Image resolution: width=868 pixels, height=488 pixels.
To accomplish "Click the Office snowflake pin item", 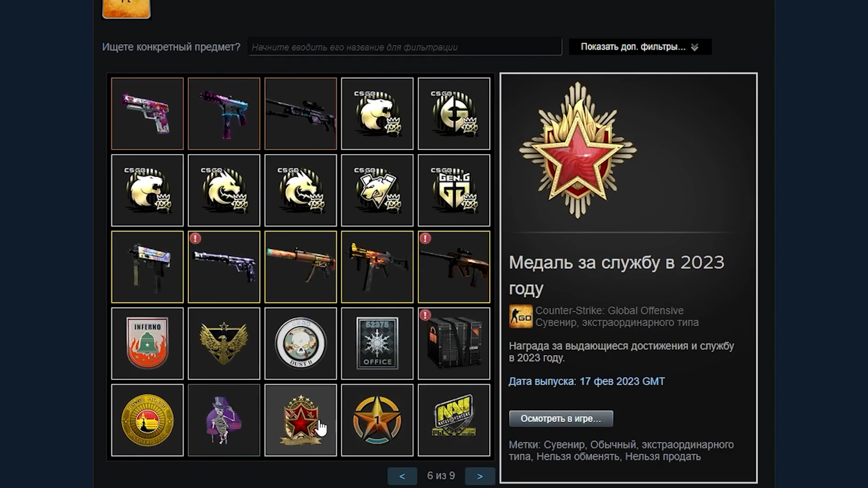I will [377, 343].
